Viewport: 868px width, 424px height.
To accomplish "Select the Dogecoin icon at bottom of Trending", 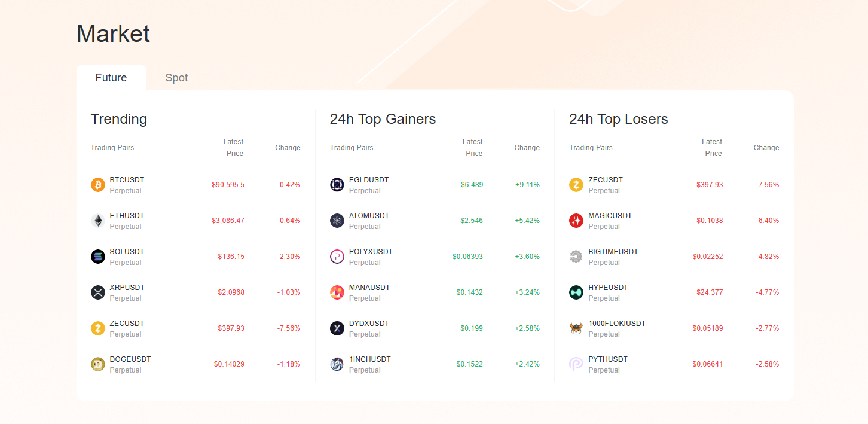I will coord(98,364).
